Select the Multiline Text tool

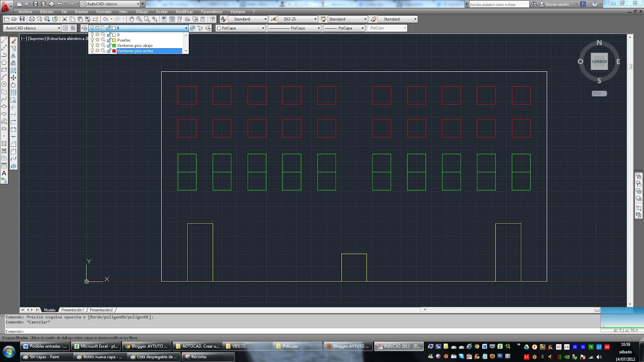[x=4, y=173]
